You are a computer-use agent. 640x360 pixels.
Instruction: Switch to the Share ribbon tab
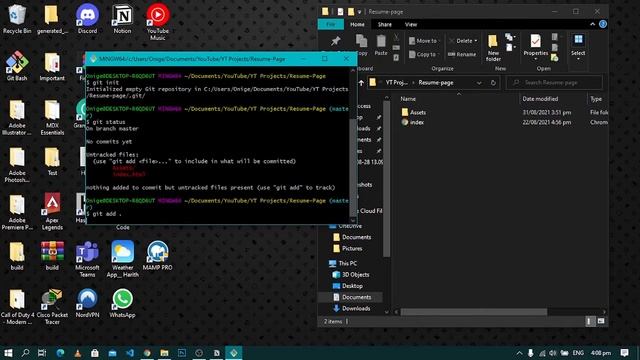click(x=384, y=24)
